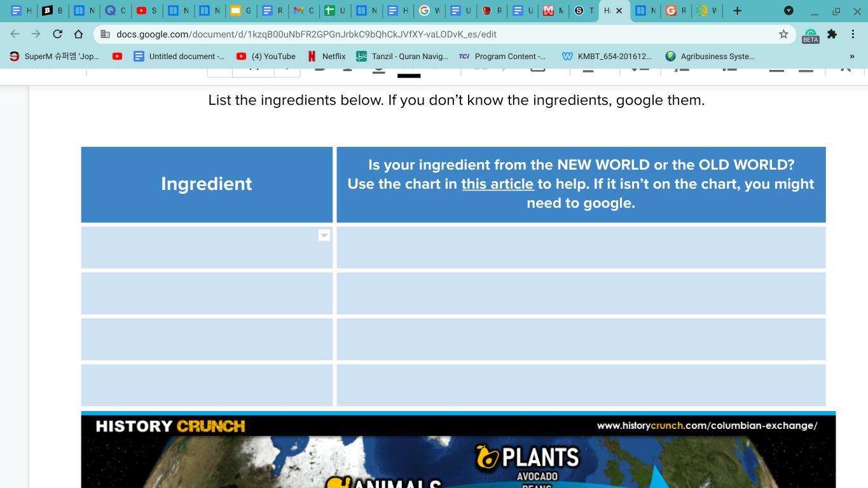This screenshot has height=488, width=868.
Task: Open the Tanzil Quran Navigator bookmark
Action: [x=402, y=57]
